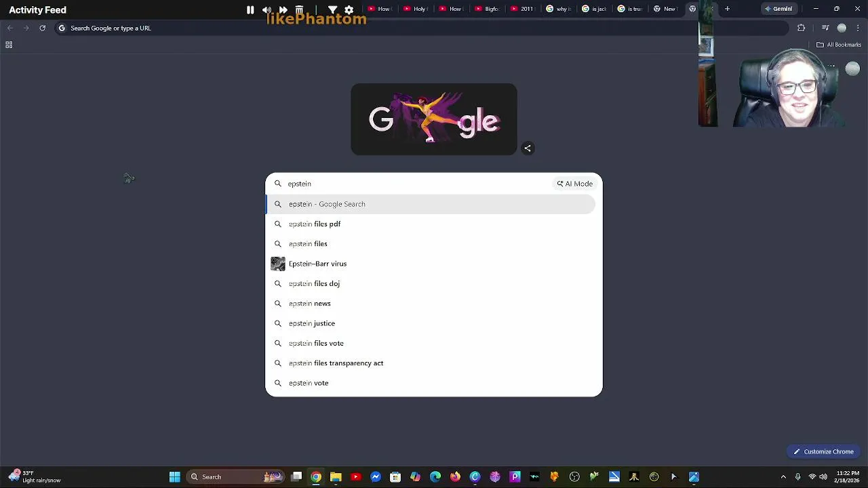Go back using Chrome's back arrow
The width and height of the screenshot is (868, 488).
[x=10, y=28]
